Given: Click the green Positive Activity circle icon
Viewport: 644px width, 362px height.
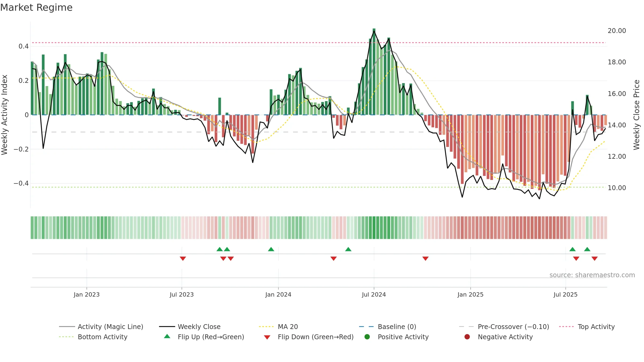Looking at the screenshot, I should pos(367,337).
